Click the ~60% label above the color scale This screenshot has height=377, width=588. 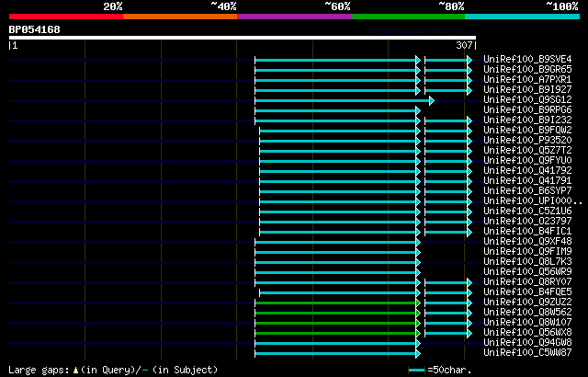(x=337, y=6)
